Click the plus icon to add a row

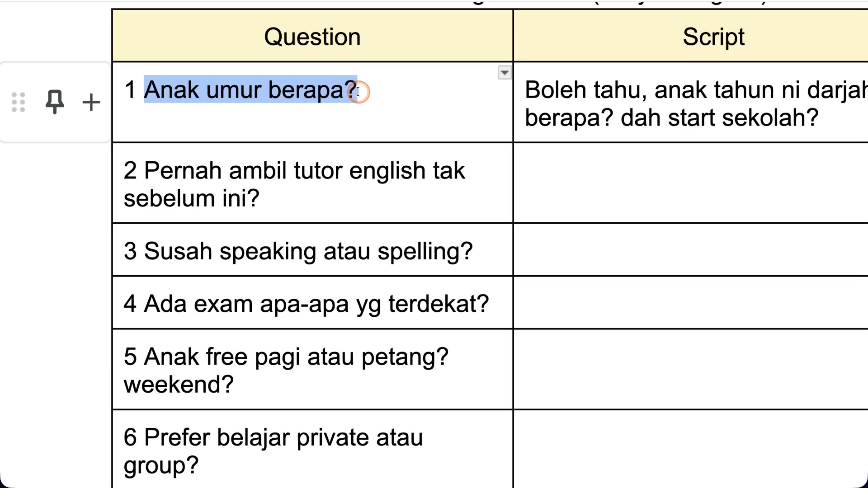pos(91,102)
